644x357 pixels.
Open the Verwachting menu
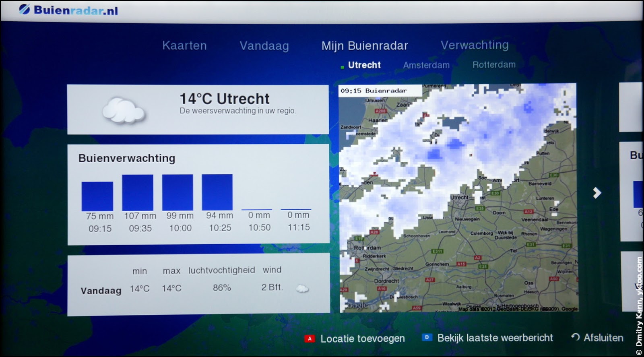click(475, 45)
